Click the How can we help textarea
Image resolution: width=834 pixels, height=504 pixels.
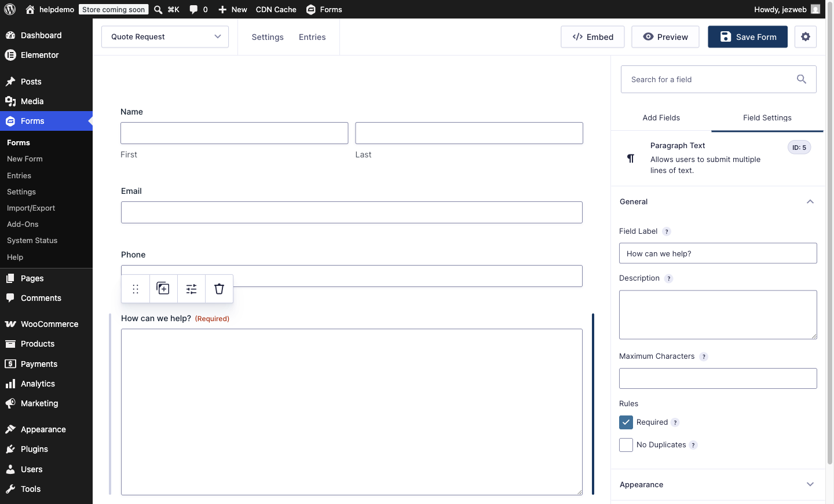point(352,412)
